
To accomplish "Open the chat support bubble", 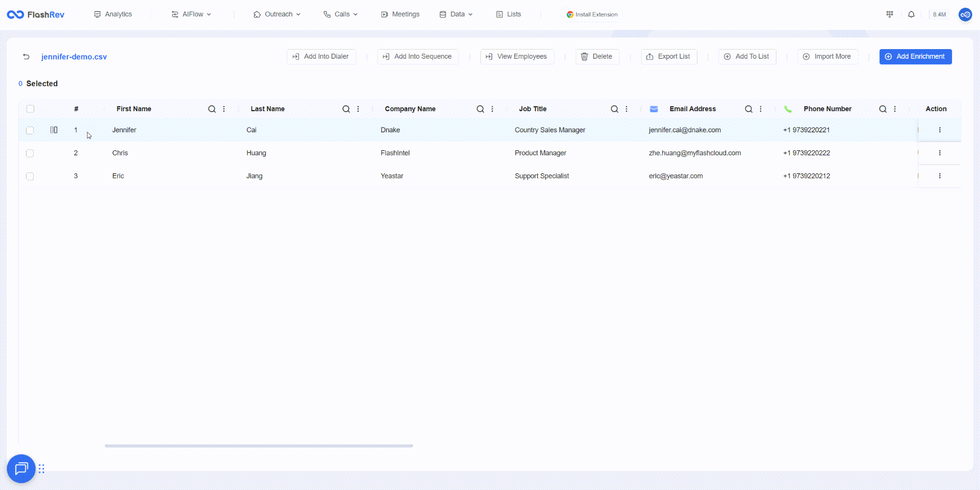I will pos(21,468).
